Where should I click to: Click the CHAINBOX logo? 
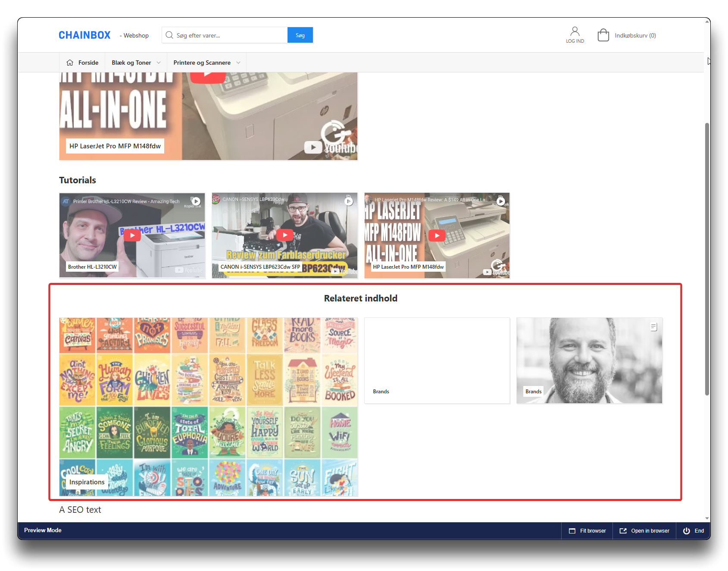(84, 35)
